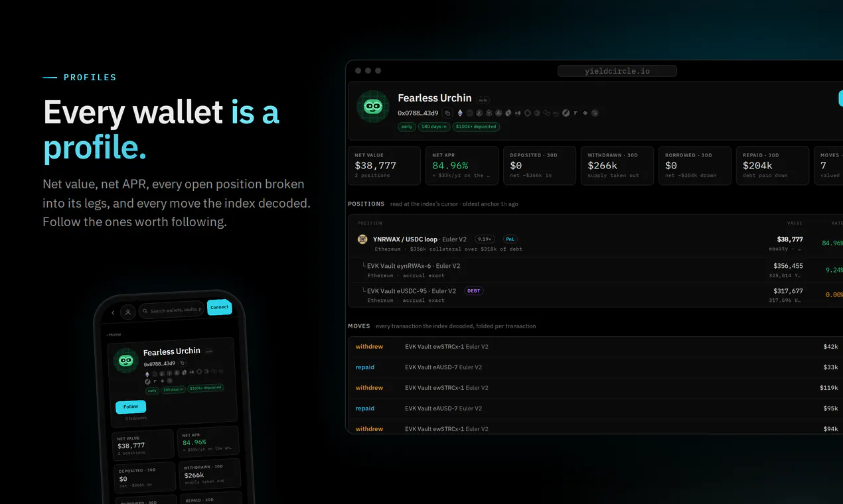Screen dimensions: 843x504
Task: Select the Repaid 30D $204k desktop card
Action: click(x=773, y=165)
